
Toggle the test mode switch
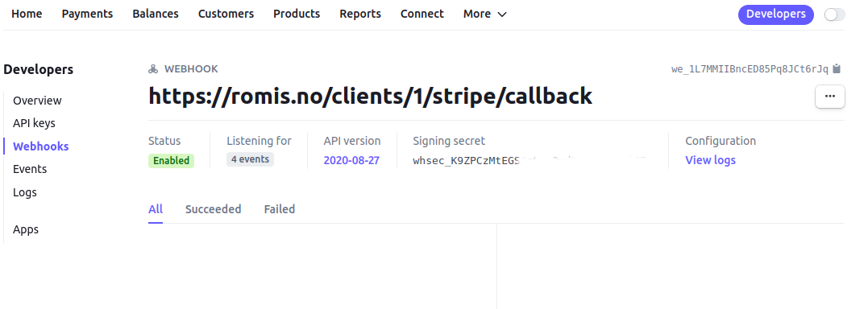[x=835, y=15]
